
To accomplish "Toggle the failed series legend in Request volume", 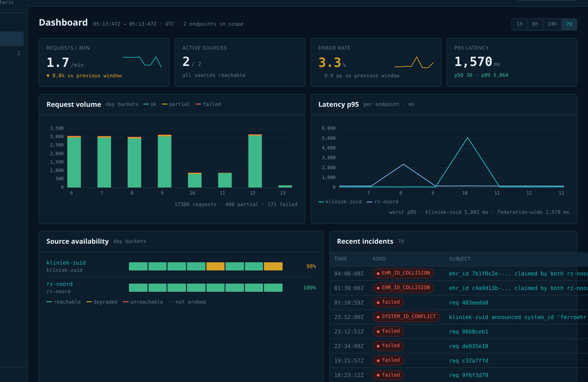I will pyautogui.click(x=208, y=104).
